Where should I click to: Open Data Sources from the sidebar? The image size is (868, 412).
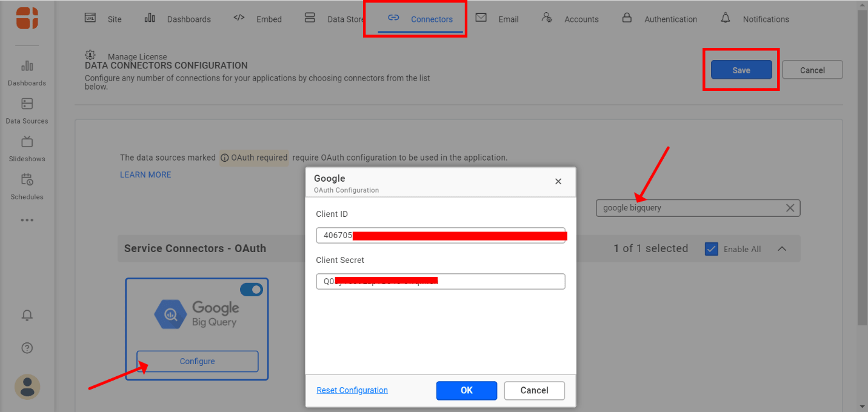pyautogui.click(x=27, y=104)
